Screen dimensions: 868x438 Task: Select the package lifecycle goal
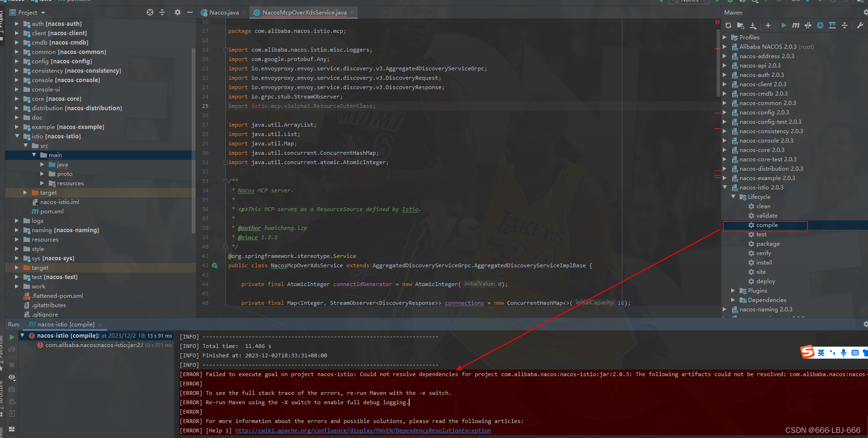(768, 244)
